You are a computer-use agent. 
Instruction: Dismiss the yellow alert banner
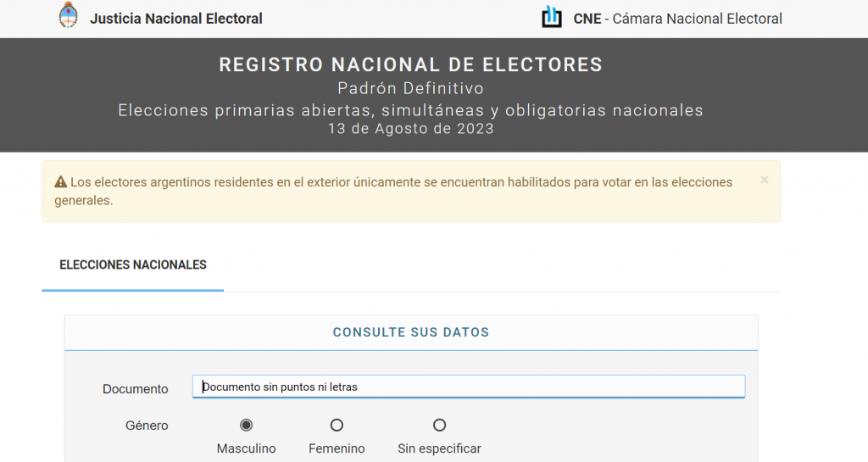tap(765, 180)
